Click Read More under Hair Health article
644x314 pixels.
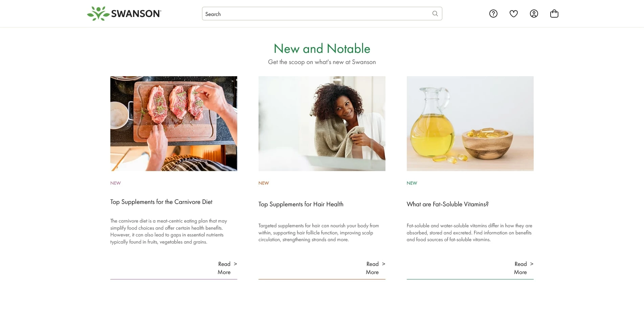372,268
